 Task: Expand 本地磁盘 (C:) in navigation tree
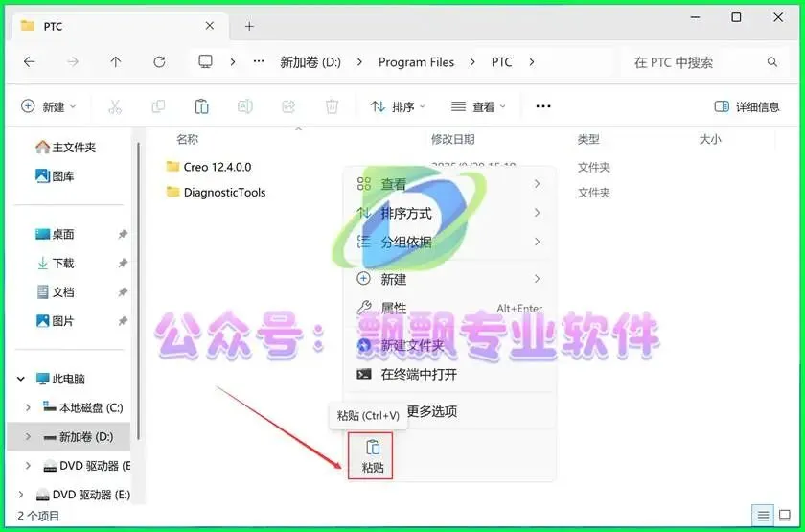pyautogui.click(x=28, y=407)
